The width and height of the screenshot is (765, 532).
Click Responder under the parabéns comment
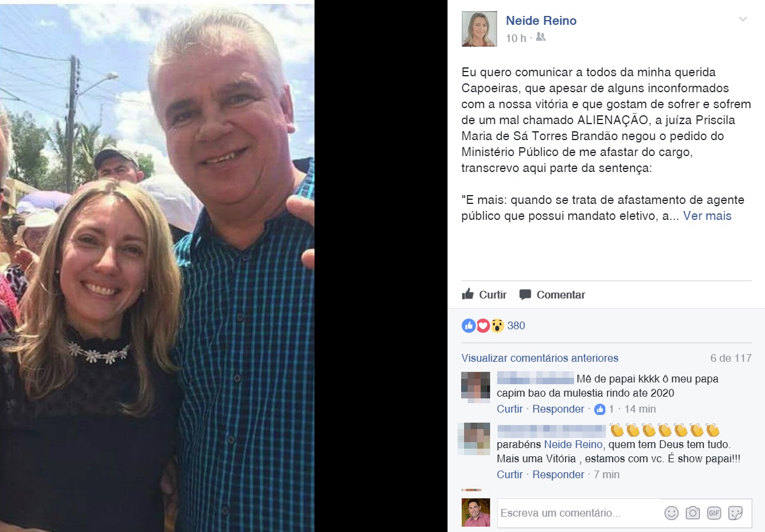558,475
